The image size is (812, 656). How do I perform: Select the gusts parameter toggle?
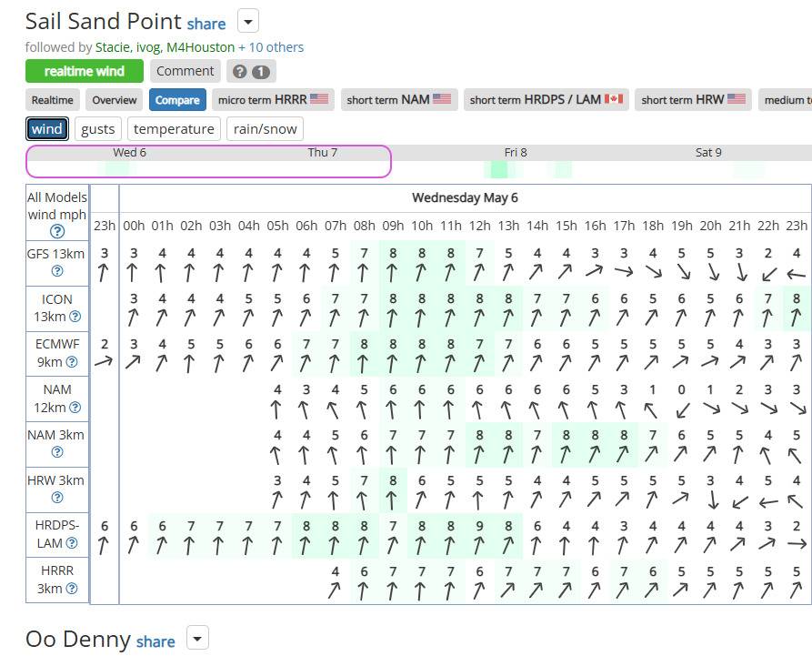[98, 129]
